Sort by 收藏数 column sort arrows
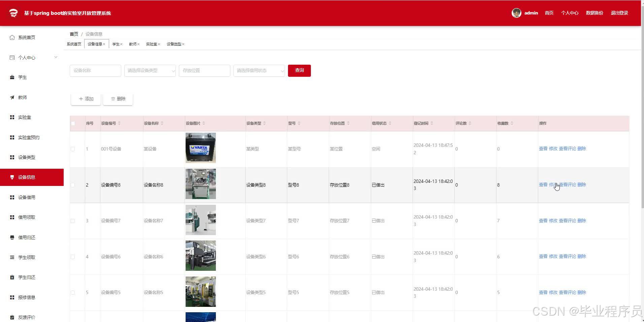Viewport: 644px width, 322px height. click(512, 123)
